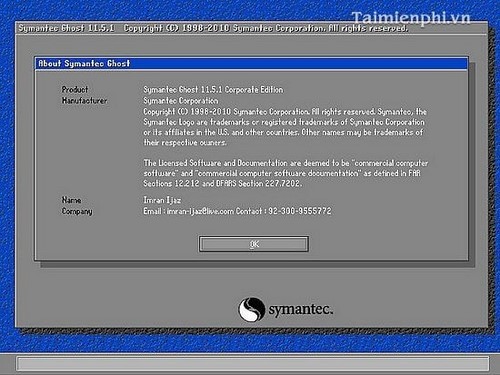Click the top 'Symantec Ghost 11.5.1' header line
The width and height of the screenshot is (500, 375).
coord(213,28)
